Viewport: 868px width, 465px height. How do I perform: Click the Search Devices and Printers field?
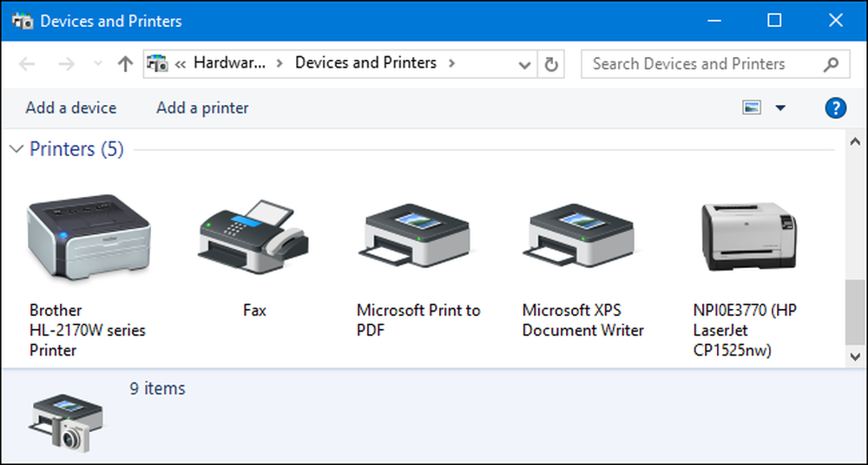click(715, 63)
